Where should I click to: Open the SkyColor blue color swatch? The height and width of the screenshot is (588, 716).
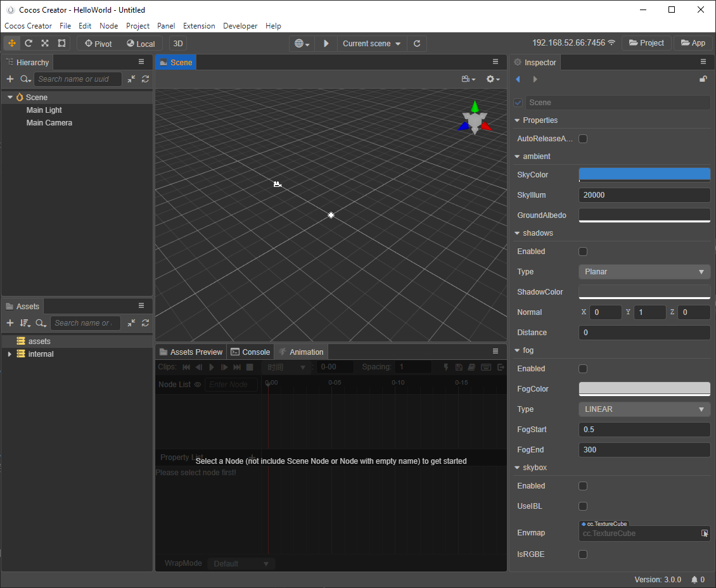pos(644,174)
